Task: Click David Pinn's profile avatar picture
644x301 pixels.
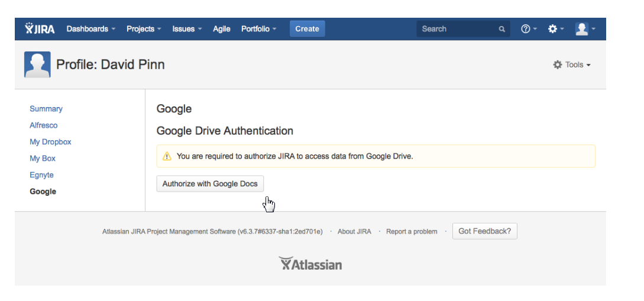Action: pos(37,64)
